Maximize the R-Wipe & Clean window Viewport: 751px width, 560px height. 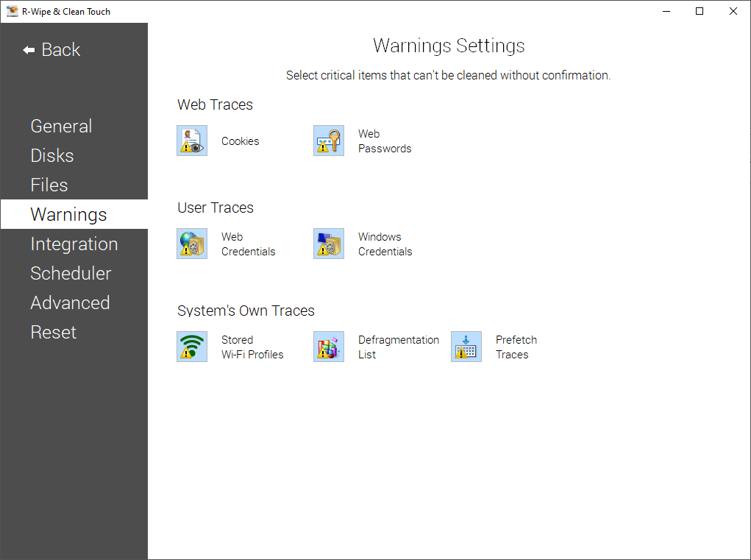click(x=700, y=11)
